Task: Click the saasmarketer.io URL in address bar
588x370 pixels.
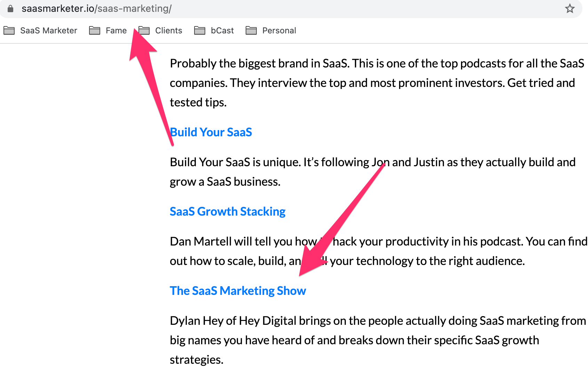Action: [x=96, y=8]
